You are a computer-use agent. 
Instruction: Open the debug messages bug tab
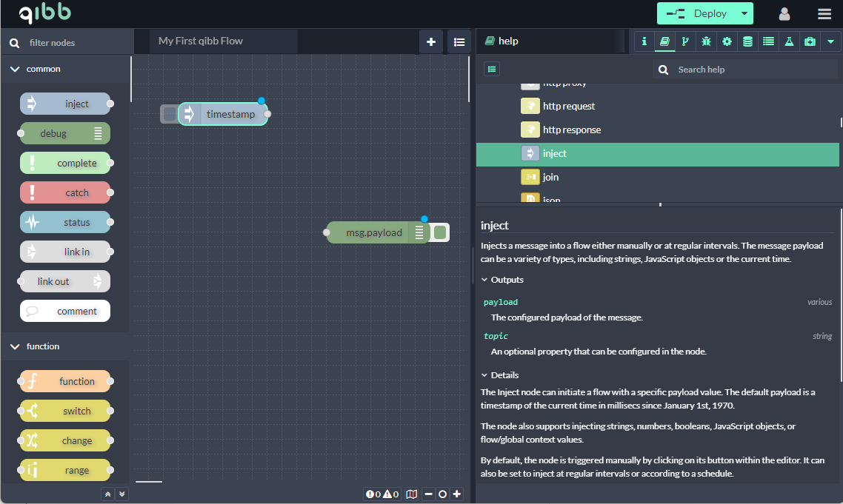point(707,41)
